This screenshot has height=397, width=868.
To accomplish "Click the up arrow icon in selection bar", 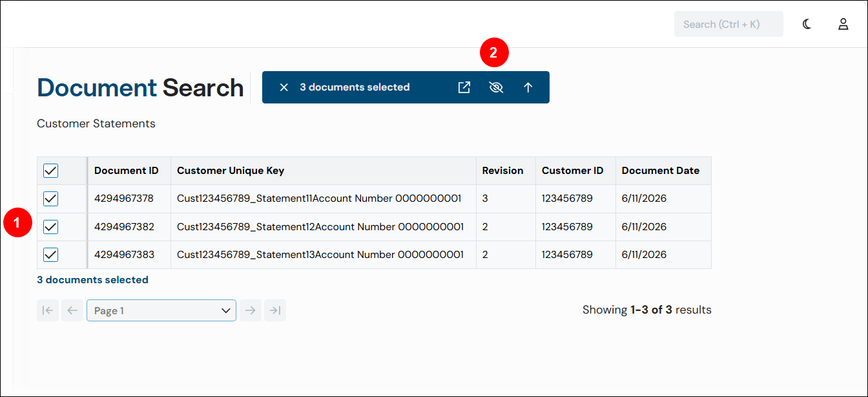I will point(528,87).
